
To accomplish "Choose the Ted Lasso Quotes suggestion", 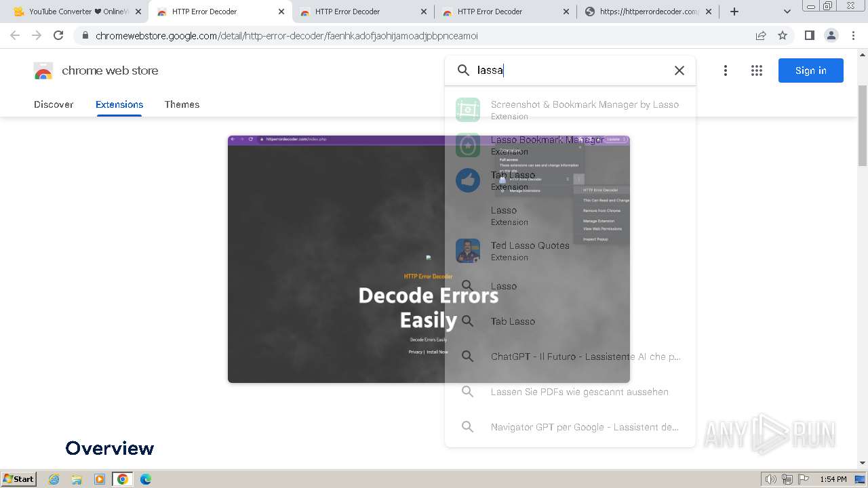I will [x=570, y=251].
